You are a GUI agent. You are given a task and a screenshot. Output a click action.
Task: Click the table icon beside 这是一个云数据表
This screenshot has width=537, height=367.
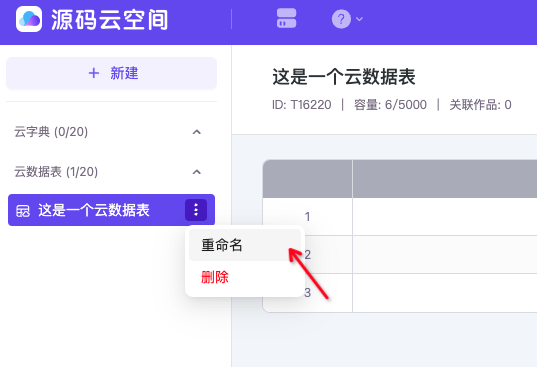pos(23,211)
